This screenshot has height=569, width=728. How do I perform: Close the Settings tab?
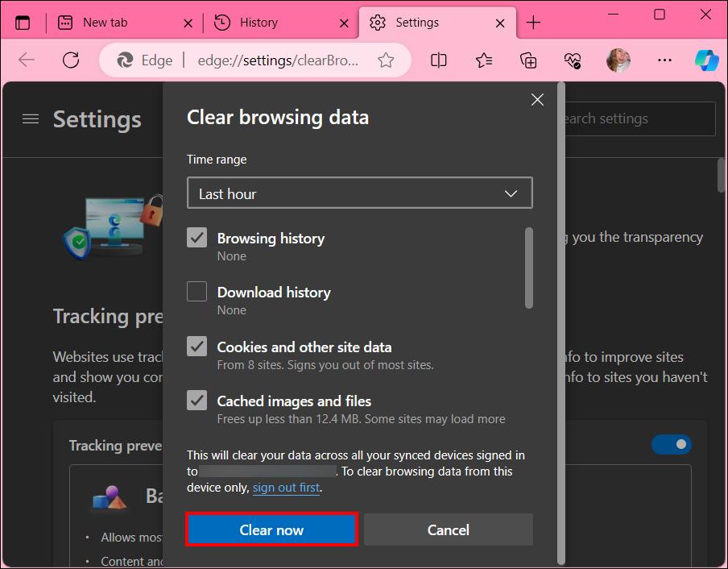500,23
